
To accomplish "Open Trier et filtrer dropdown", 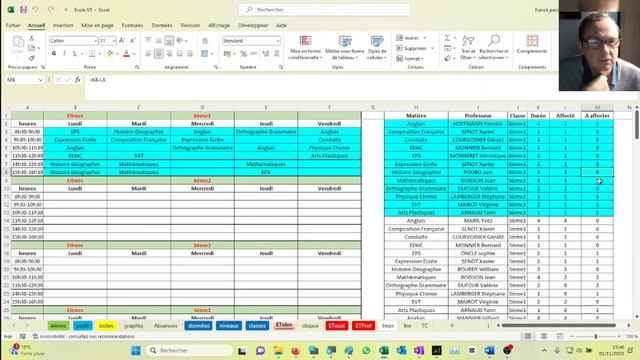I will point(468,47).
